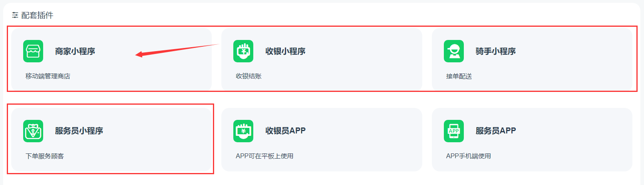Image resolution: width=644 pixels, height=185 pixels.
Task: Click the 骑手小程序 rider avatar icon
Action: pos(454,51)
